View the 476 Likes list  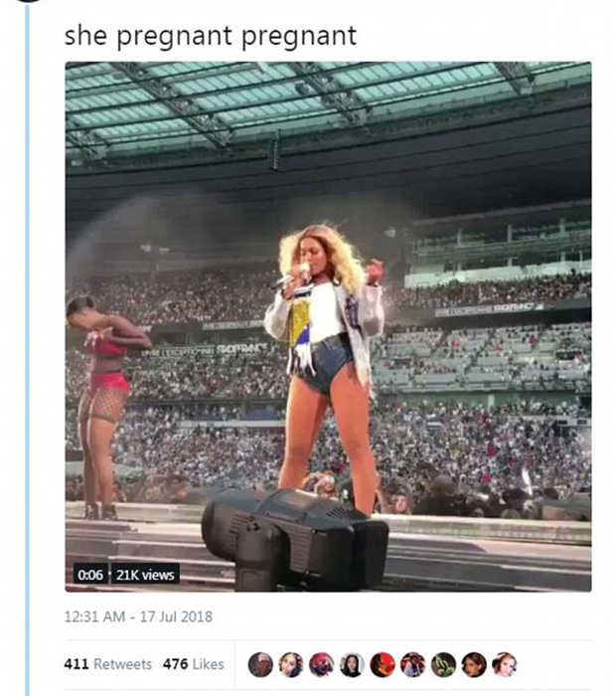[194, 664]
